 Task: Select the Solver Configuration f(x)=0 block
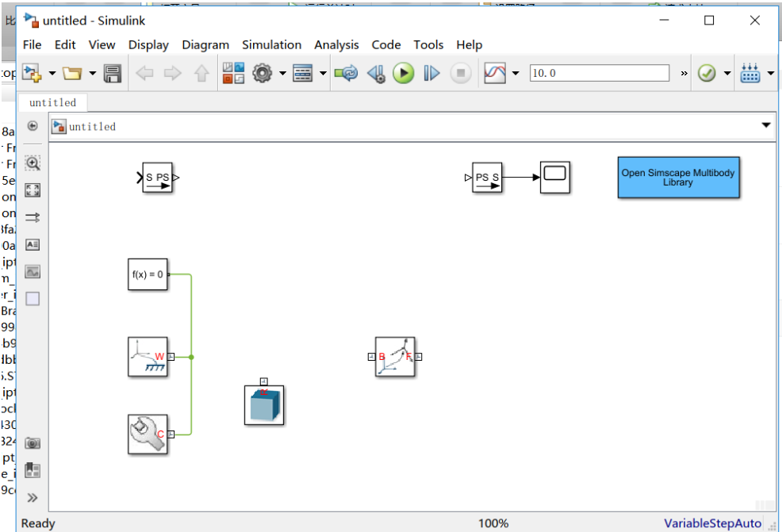coord(148,274)
